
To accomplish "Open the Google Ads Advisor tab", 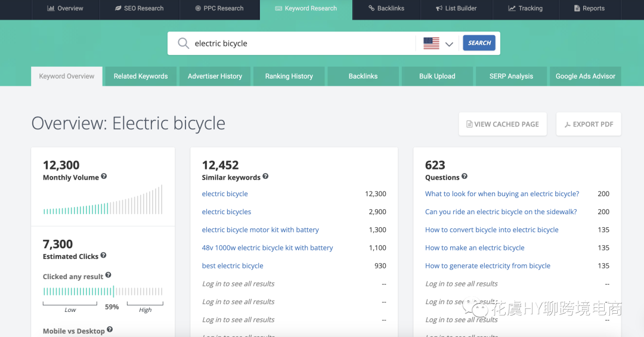I will pos(585,76).
